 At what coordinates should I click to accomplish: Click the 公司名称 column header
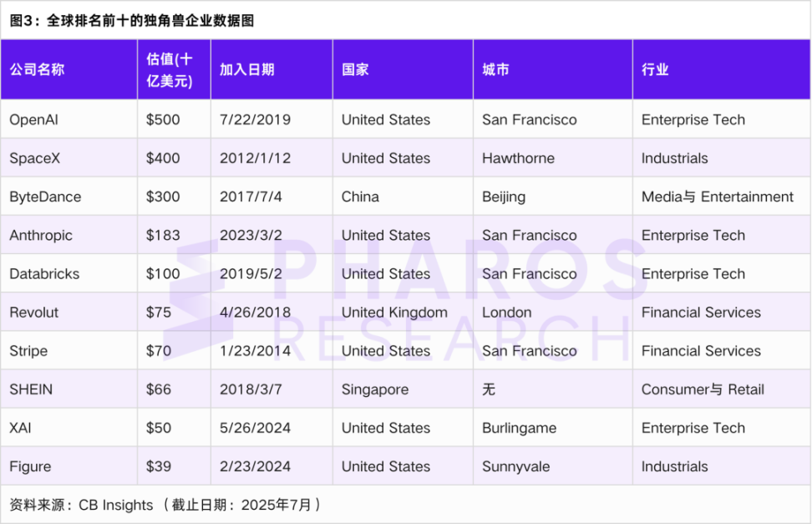(x=37, y=70)
